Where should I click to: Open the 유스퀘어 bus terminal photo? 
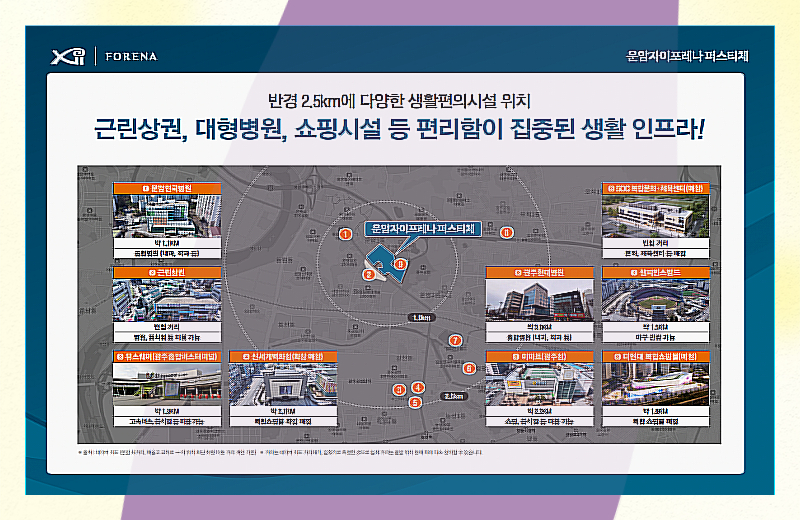tap(167, 384)
